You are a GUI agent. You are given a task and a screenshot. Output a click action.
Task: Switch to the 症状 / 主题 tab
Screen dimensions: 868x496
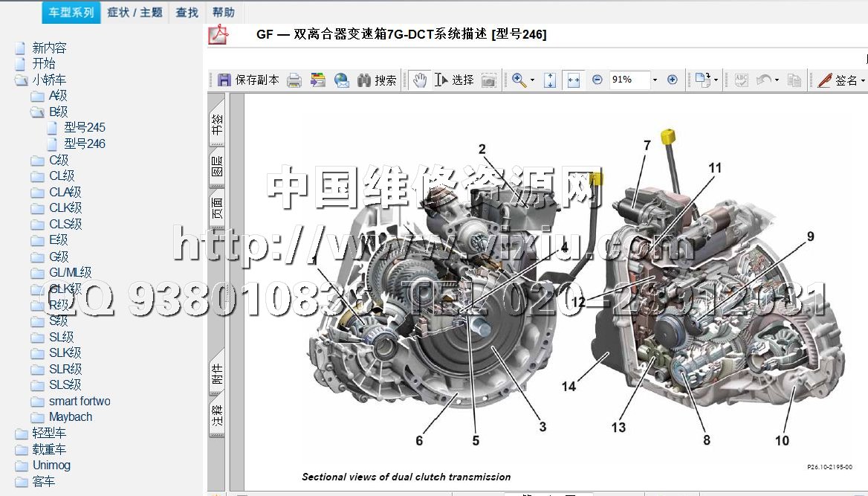click(x=135, y=12)
